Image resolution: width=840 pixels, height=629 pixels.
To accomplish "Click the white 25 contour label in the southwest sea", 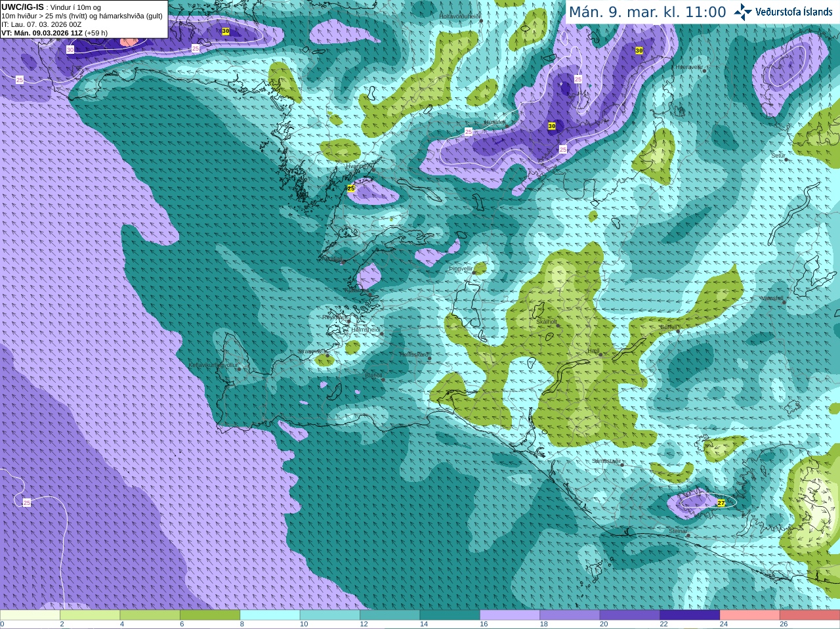I will tap(27, 502).
